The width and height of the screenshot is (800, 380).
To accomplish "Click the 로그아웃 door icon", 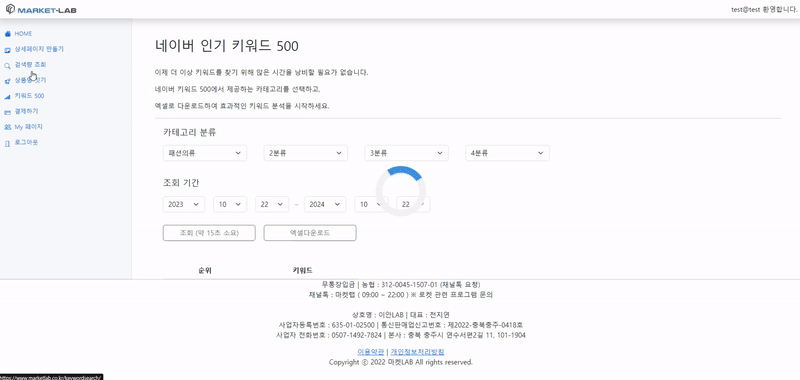I will pos(7,143).
